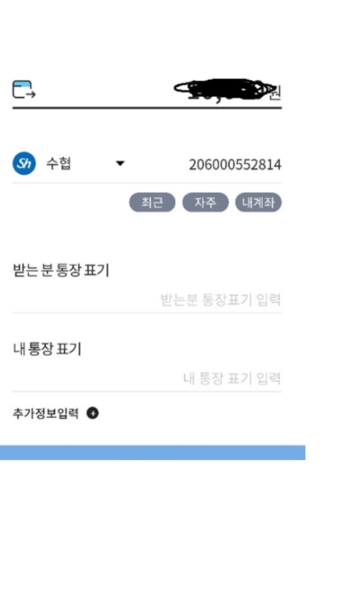
Task: Show frequent accounts with 자주
Action: pyautogui.click(x=205, y=203)
